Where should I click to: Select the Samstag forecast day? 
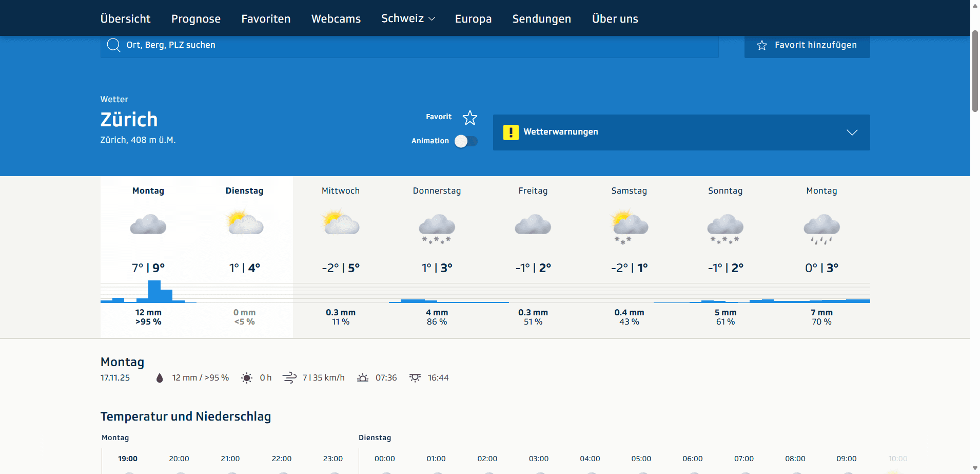629,257
